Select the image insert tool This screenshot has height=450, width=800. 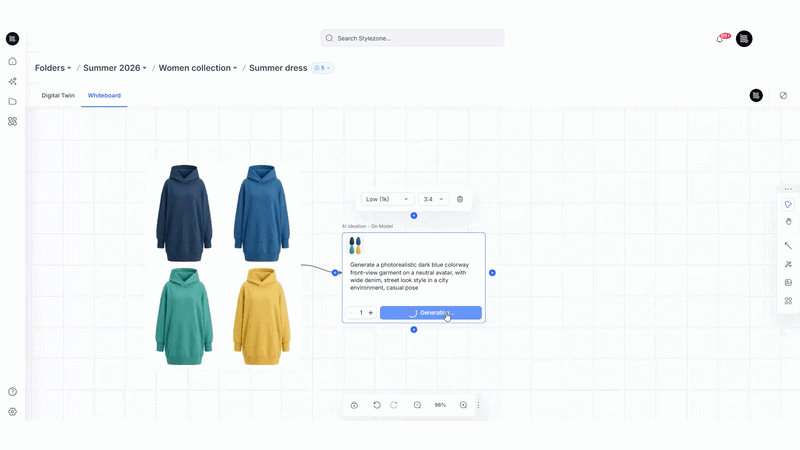788,283
